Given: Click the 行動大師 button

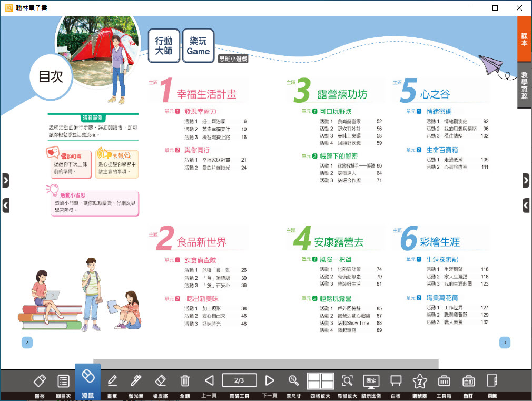Looking at the screenshot, I should [x=164, y=46].
